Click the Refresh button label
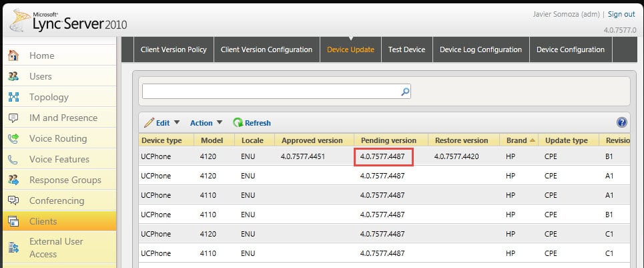Screen dimensions: 644x268 point(258,123)
